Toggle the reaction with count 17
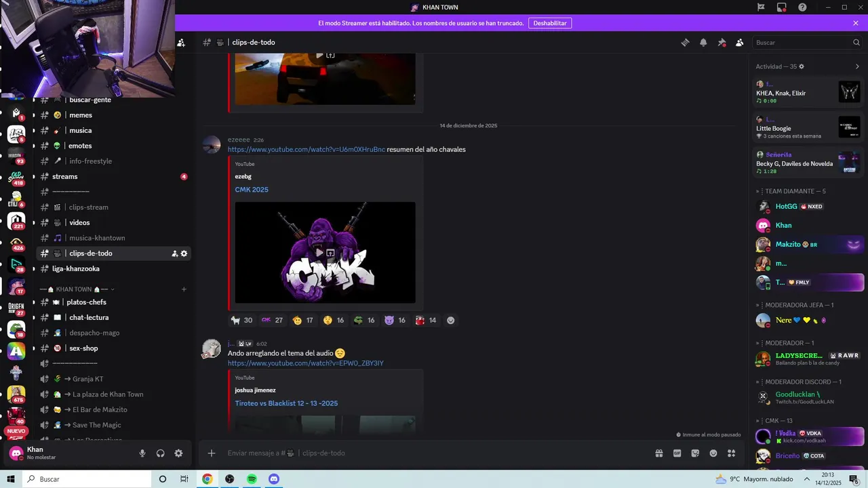 (302, 321)
